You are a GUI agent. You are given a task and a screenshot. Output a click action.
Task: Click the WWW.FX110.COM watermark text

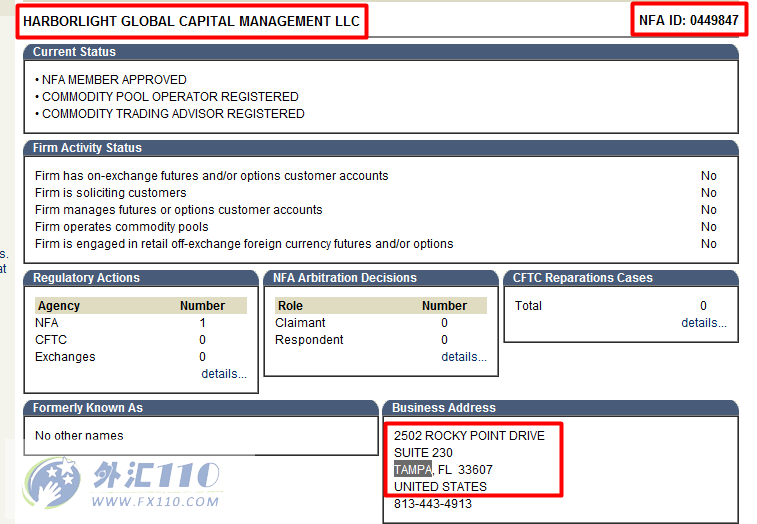[x=155, y=501]
